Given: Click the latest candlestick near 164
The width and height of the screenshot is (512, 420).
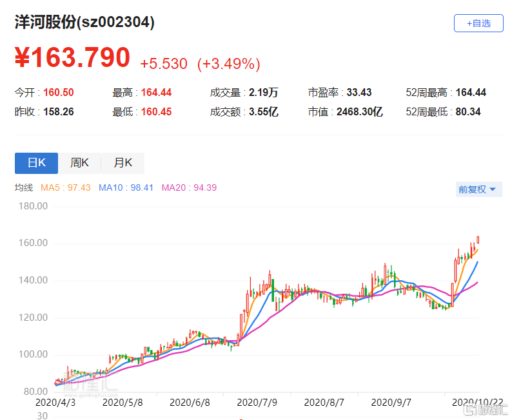Looking at the screenshot, I should click(478, 240).
